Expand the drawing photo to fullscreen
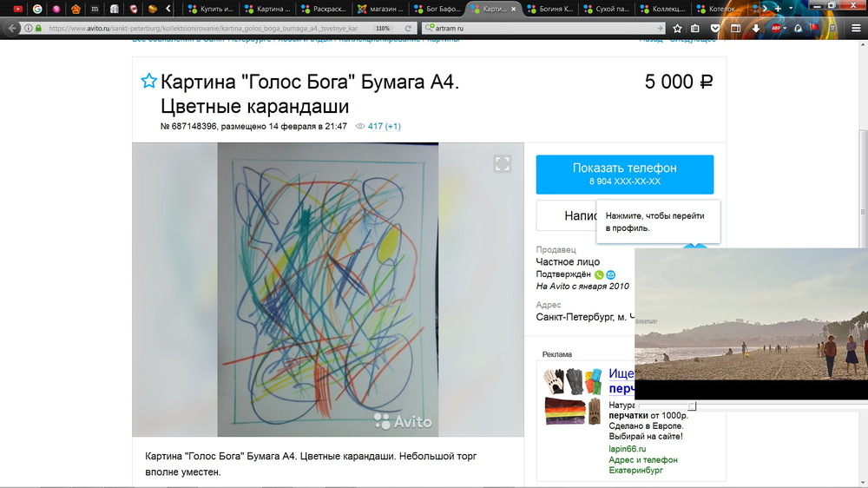Image resolution: width=868 pixels, height=488 pixels. (502, 164)
